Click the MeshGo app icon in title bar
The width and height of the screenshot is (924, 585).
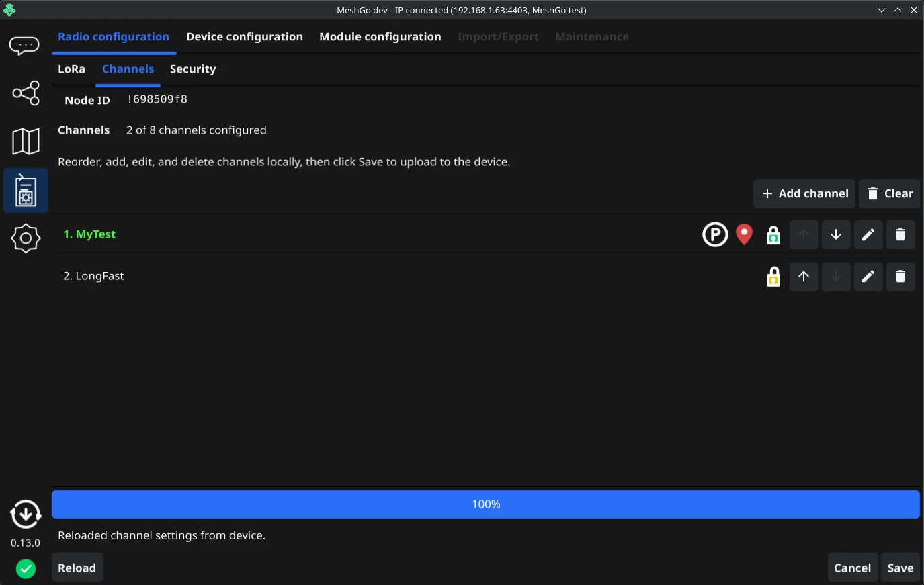tap(9, 10)
